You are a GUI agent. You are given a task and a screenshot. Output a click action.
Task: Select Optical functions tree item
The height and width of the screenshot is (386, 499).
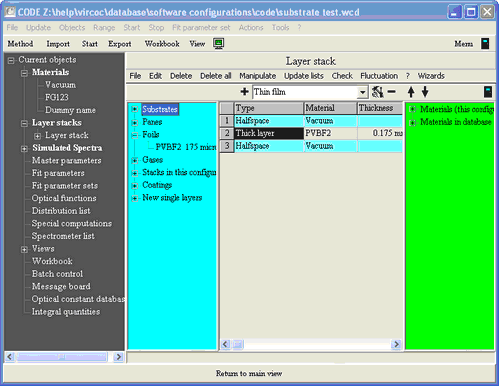click(x=64, y=198)
